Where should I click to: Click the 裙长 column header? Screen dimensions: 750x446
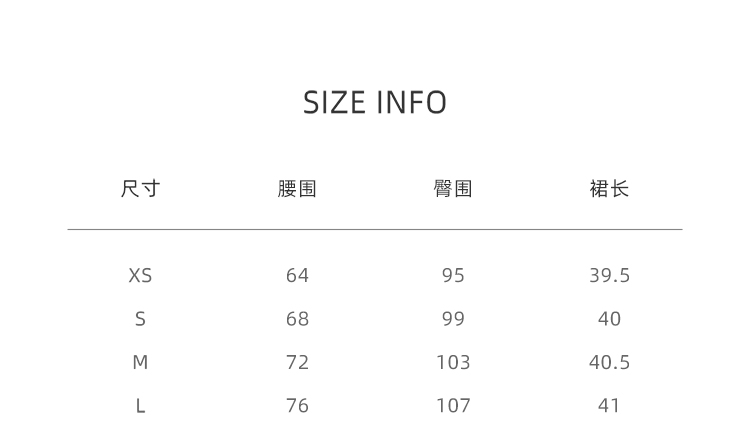click(x=609, y=189)
